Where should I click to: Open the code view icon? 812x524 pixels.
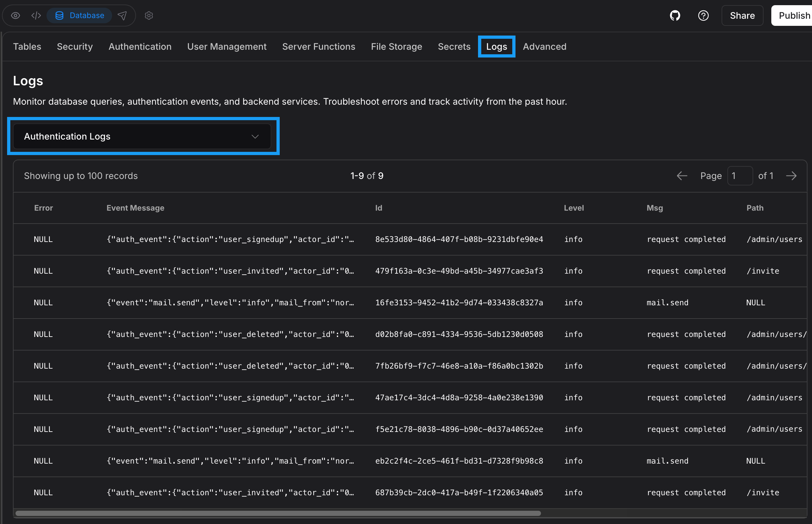(x=36, y=16)
